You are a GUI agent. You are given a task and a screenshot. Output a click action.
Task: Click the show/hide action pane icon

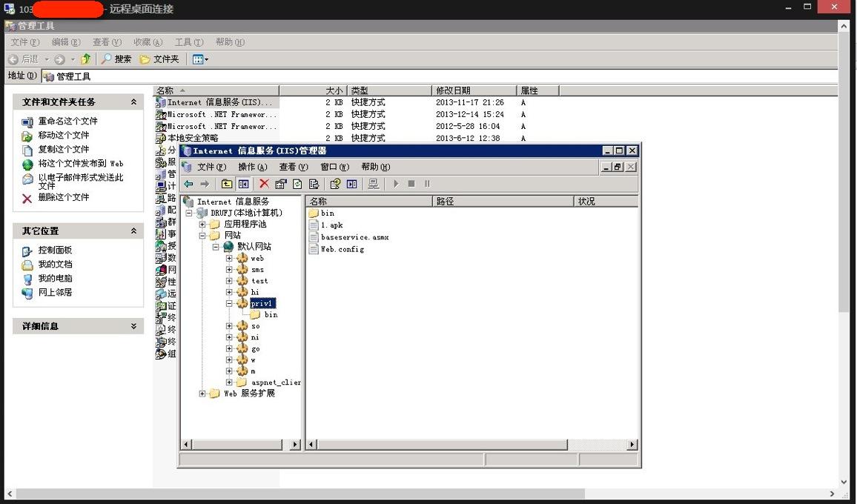point(352,185)
